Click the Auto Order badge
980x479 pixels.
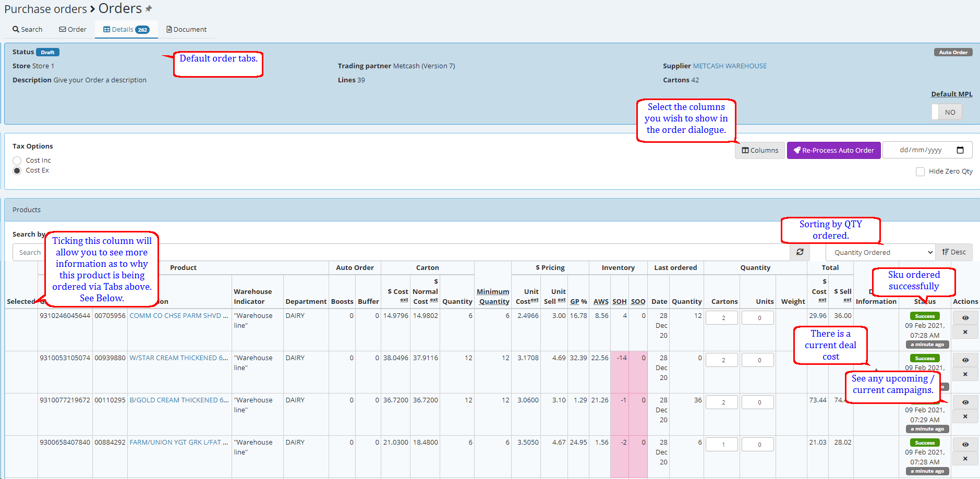tap(953, 52)
